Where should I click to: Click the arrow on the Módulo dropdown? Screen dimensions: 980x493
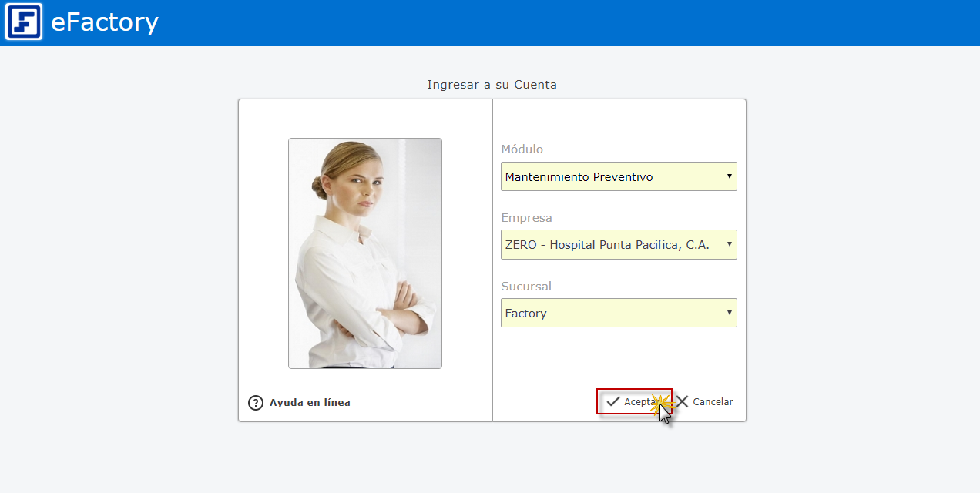pos(729,176)
